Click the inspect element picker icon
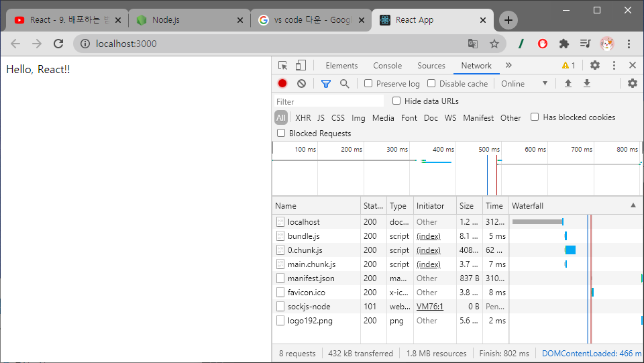The width and height of the screenshot is (644, 363). click(x=282, y=66)
